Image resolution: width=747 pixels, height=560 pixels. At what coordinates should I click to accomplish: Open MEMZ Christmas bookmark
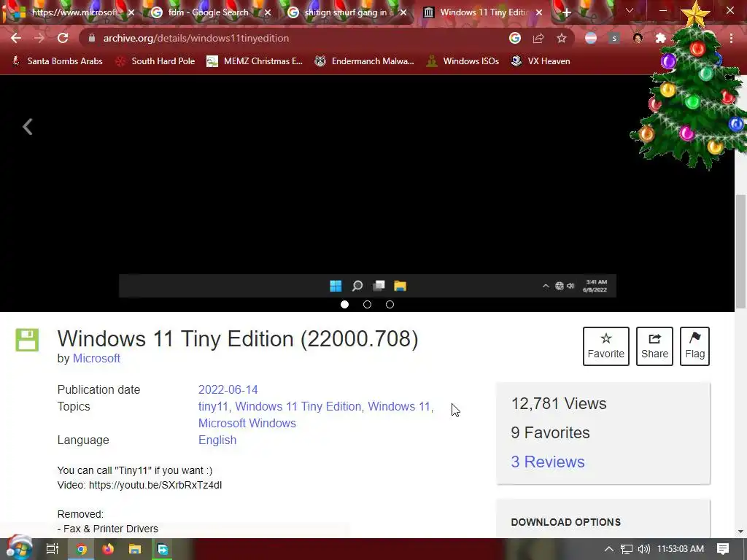point(255,61)
